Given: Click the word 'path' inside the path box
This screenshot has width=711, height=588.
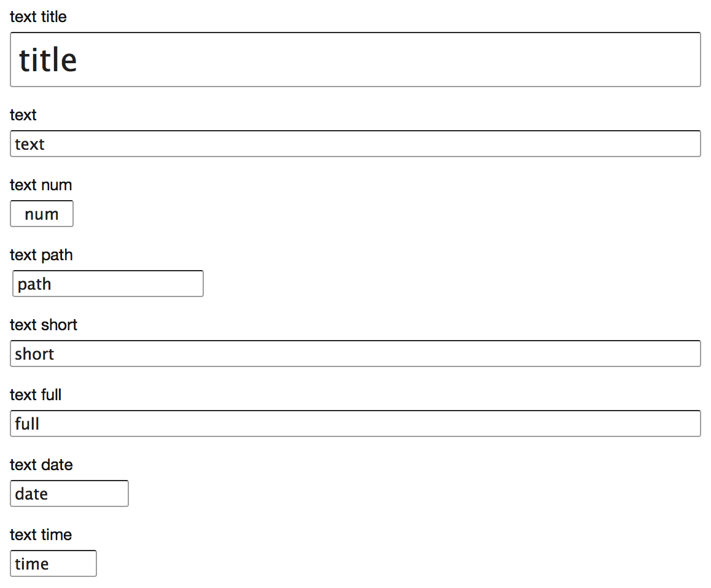Looking at the screenshot, I should (34, 284).
